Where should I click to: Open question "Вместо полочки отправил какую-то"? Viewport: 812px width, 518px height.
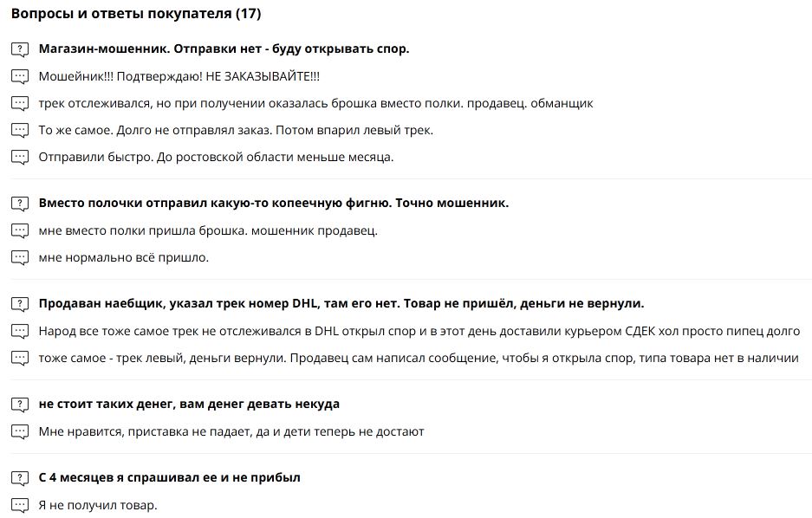click(273, 204)
